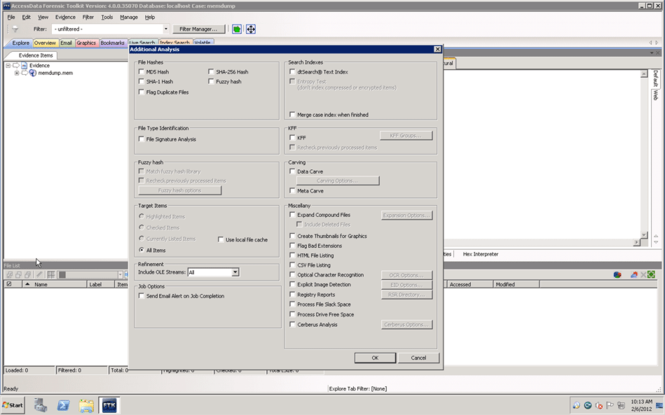Tick Expand Compound Files
665x415 pixels.
292,214
